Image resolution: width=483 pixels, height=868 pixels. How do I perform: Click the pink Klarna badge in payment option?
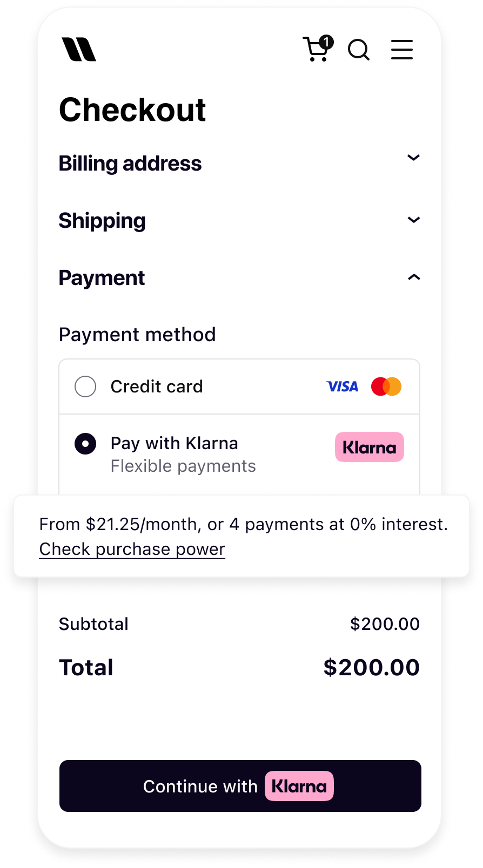click(370, 447)
